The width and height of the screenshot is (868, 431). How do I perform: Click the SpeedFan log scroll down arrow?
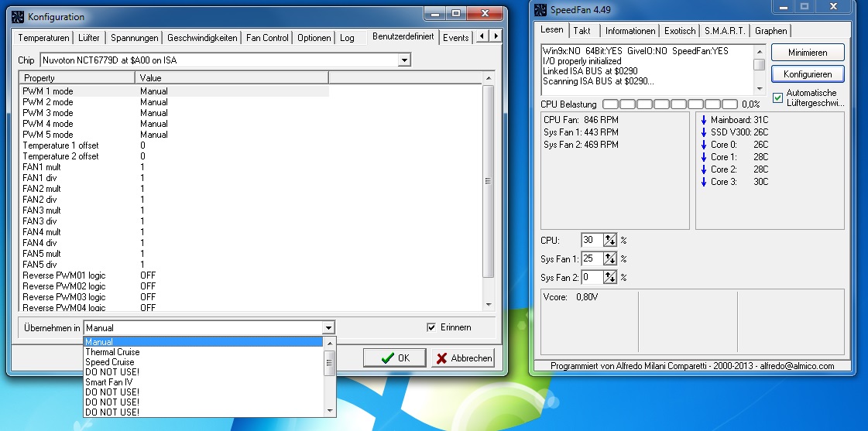coord(760,88)
